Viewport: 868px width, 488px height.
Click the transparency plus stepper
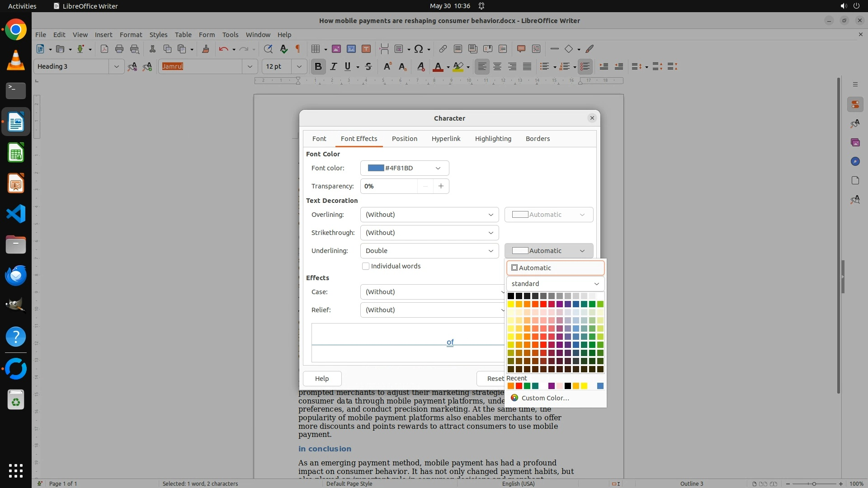coord(441,186)
